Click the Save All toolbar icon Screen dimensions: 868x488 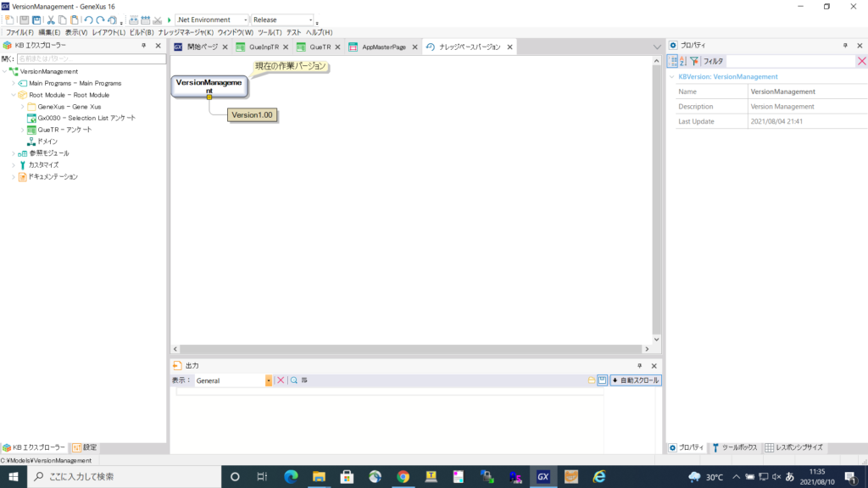(36, 20)
